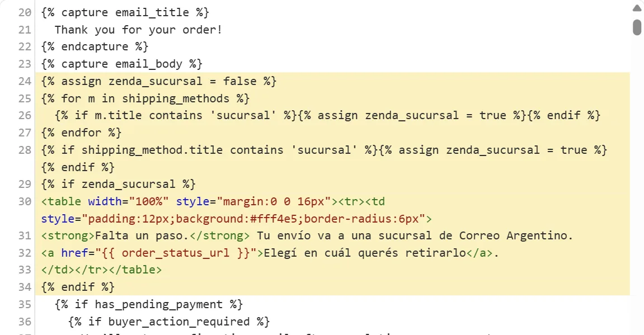
Task: Click the closing </td></tr></table> line
Action: coord(101,270)
